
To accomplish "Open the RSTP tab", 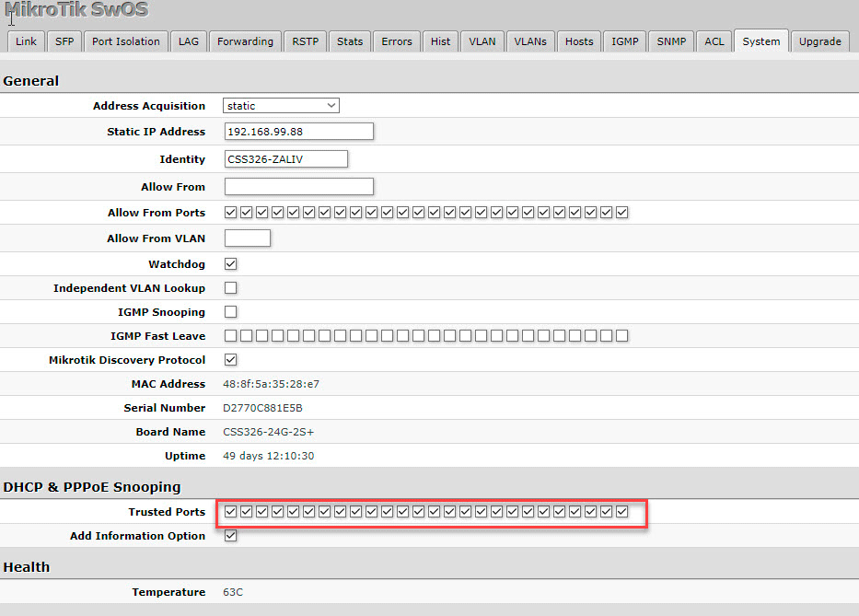I will click(x=305, y=41).
